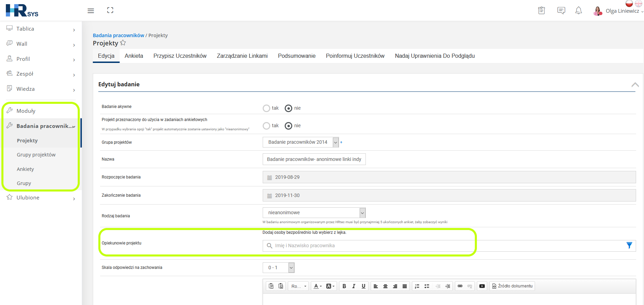Increase indent in editor
The width and height of the screenshot is (644, 305).
tap(447, 286)
